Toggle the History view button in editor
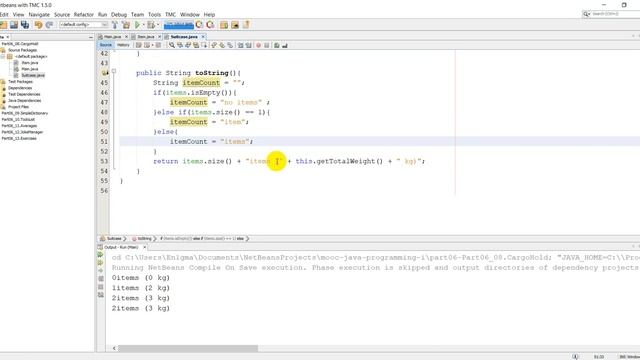Viewport: 640px width, 360px height. (123, 45)
